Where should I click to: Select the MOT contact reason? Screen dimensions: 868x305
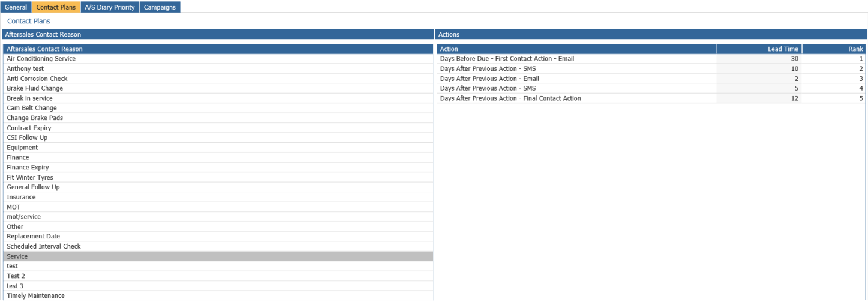click(x=218, y=207)
